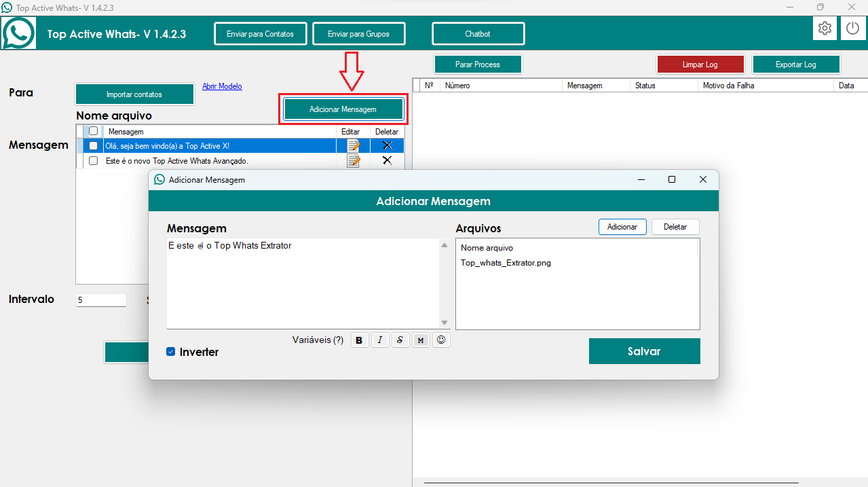Click the large WhatsApp logo in the header

click(18, 33)
